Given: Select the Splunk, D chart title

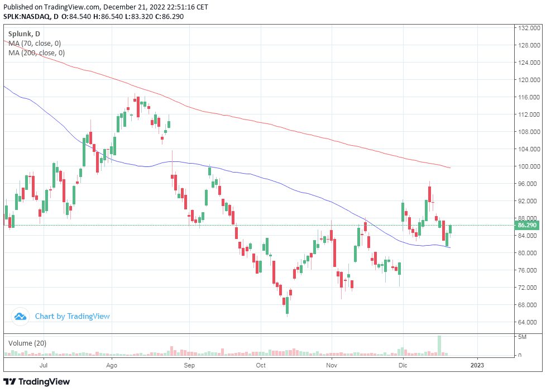Looking at the screenshot, I should 24,34.
